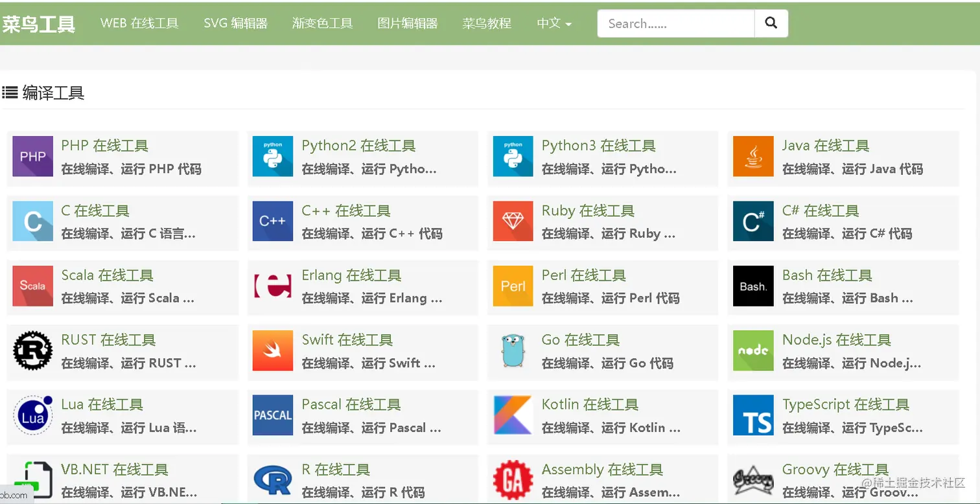Open the C# 在线工具 link
The height and width of the screenshot is (504, 980).
821,211
